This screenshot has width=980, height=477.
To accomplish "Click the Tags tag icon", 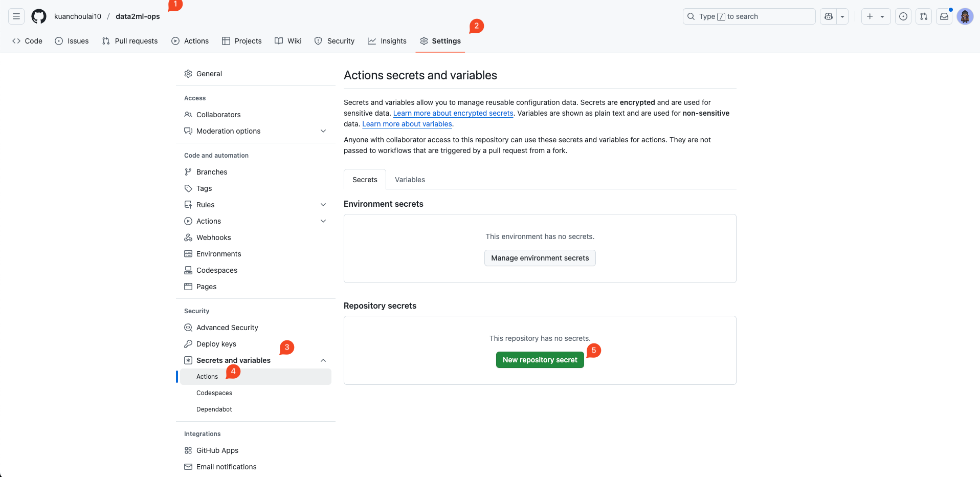I will tap(188, 188).
